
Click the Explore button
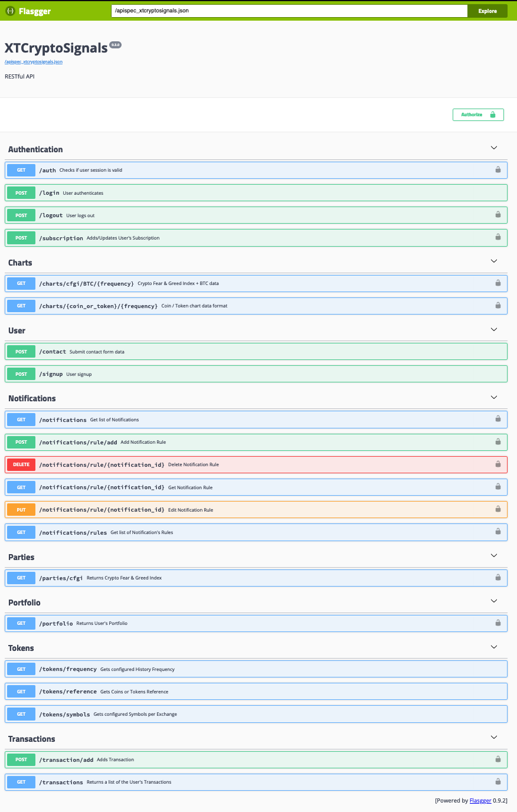487,11
